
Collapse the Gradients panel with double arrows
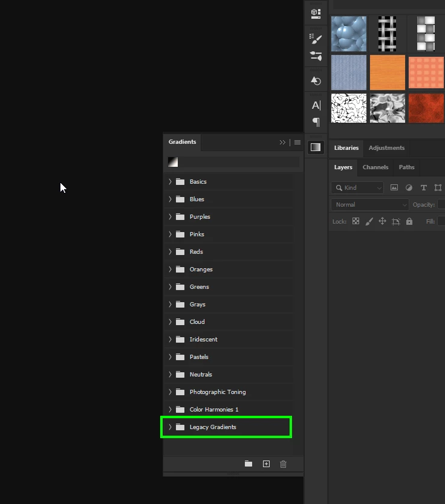(282, 143)
